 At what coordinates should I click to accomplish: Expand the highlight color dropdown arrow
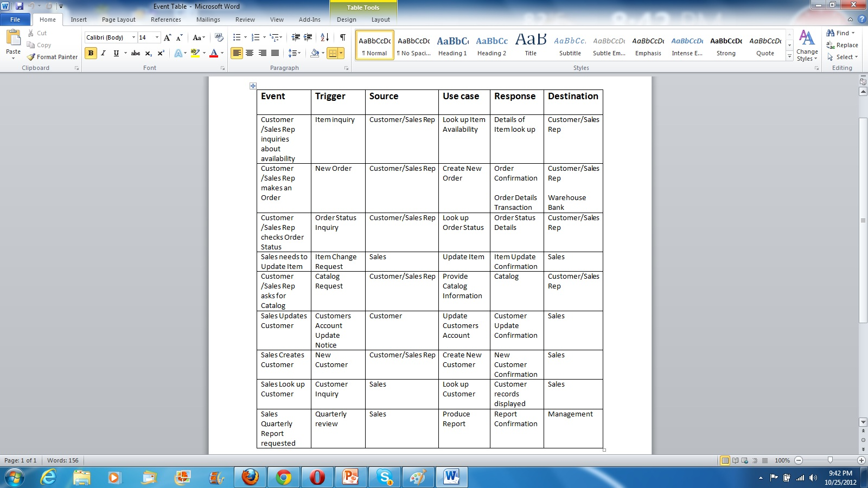(204, 53)
